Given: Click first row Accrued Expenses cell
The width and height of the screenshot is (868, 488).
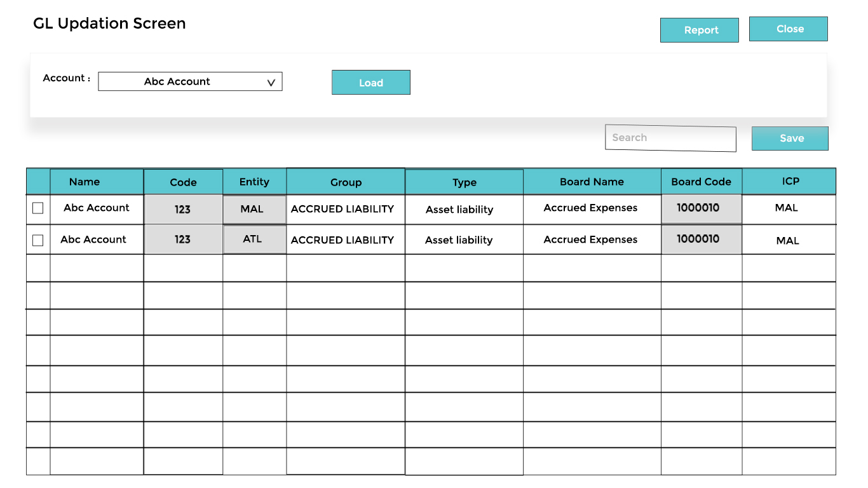Looking at the screenshot, I should tap(591, 208).
